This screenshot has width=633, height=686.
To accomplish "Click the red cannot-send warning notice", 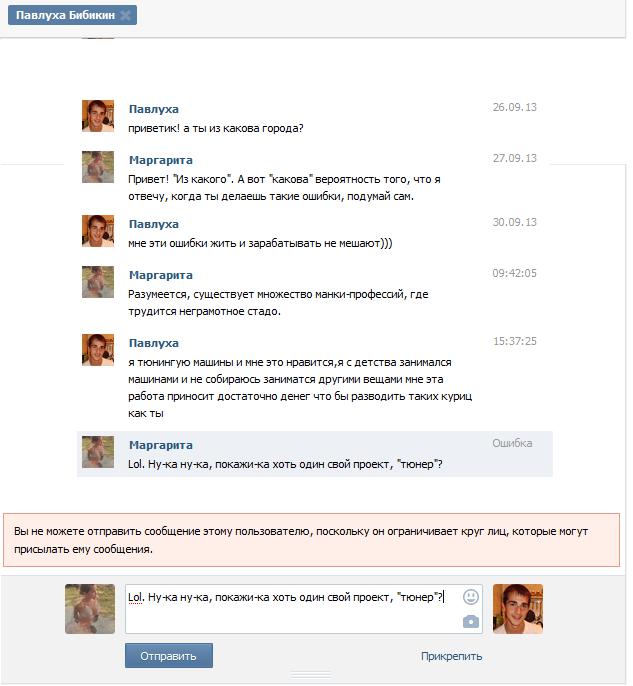I will point(311,541).
